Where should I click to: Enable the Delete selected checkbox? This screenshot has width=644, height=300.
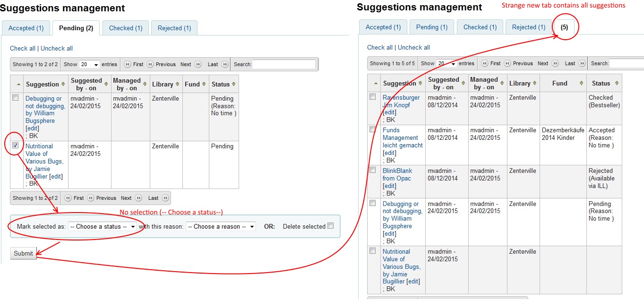click(331, 226)
